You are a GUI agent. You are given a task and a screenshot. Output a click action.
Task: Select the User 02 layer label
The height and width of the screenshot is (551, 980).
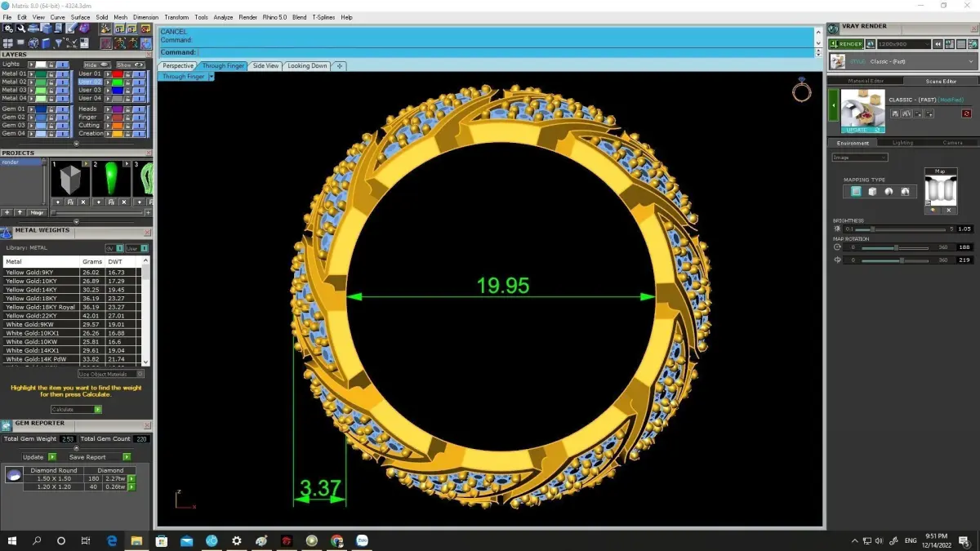[x=90, y=82]
